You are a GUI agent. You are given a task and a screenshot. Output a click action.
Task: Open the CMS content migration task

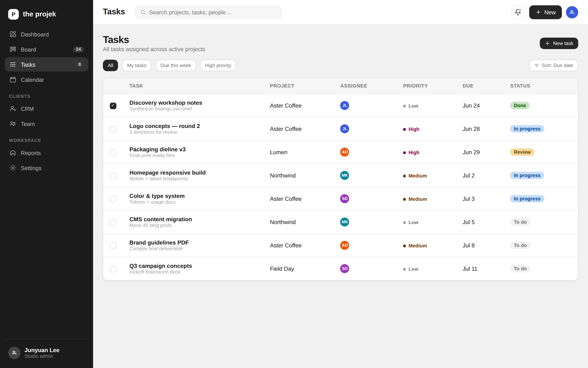coord(161,219)
